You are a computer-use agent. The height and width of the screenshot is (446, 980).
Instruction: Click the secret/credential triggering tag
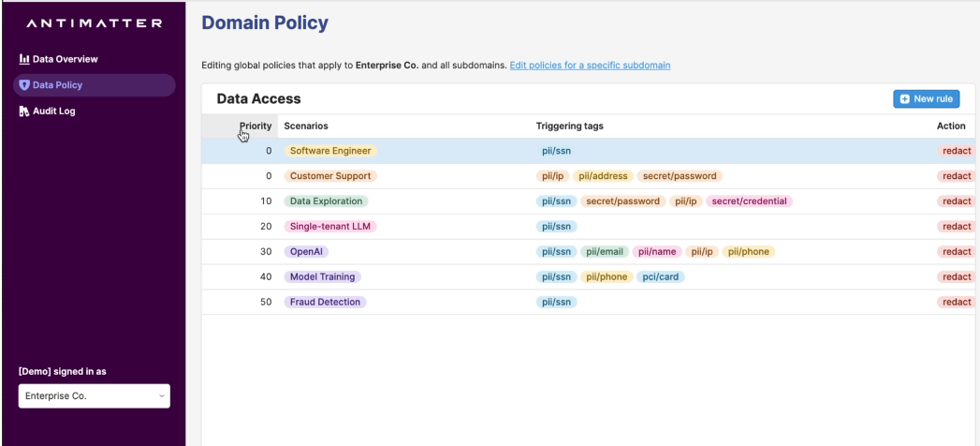(x=750, y=201)
